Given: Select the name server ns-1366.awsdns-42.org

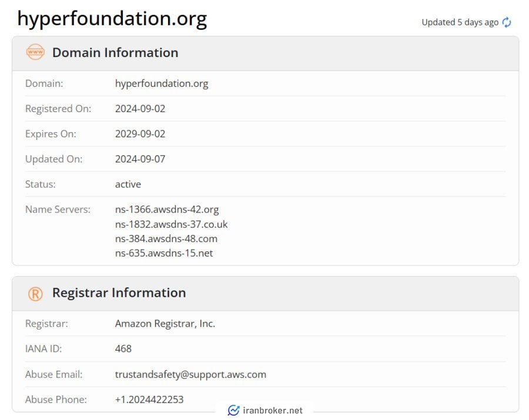Looking at the screenshot, I should 167,209.
